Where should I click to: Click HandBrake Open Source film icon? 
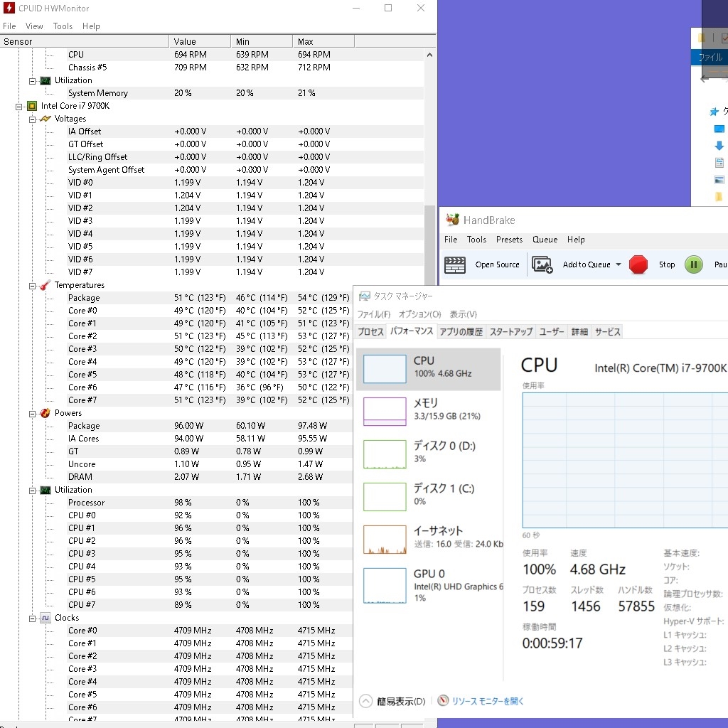[x=455, y=264]
